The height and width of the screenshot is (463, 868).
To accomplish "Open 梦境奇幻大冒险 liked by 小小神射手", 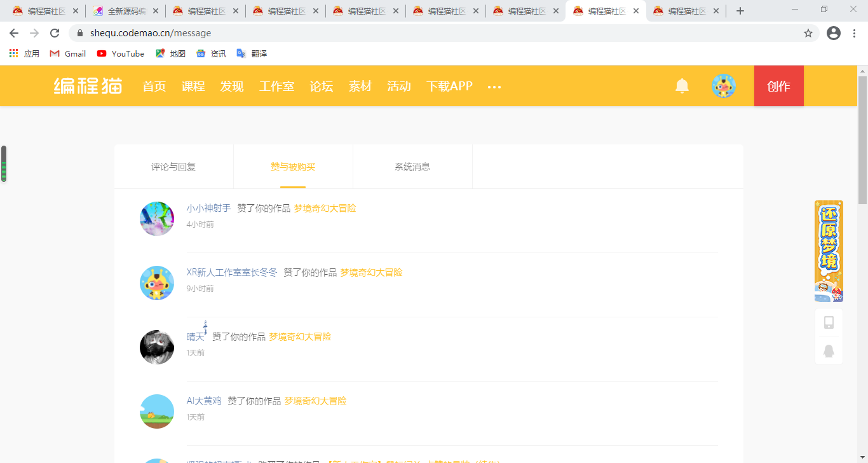I will point(325,208).
